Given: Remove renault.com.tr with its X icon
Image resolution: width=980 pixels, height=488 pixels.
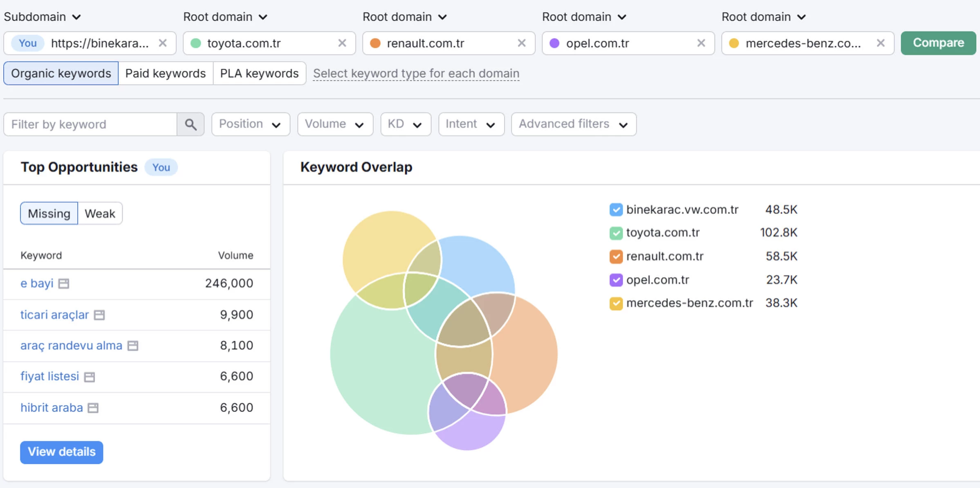Looking at the screenshot, I should [522, 43].
